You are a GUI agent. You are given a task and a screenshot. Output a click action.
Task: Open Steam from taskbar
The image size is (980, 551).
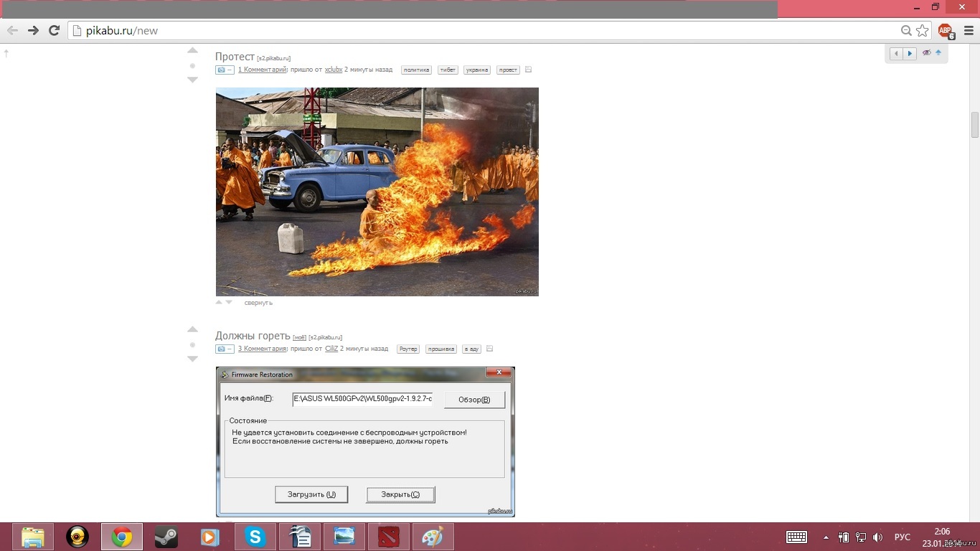166,537
